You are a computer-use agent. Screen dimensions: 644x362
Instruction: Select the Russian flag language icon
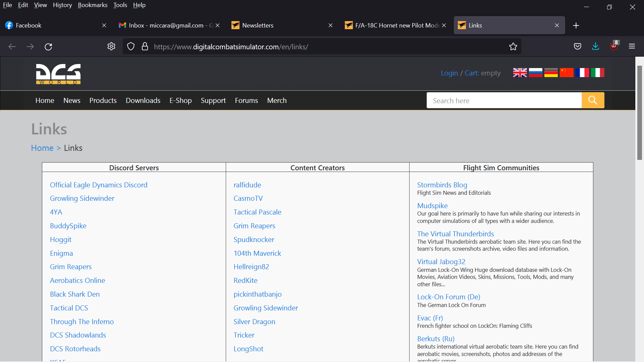[535, 72]
